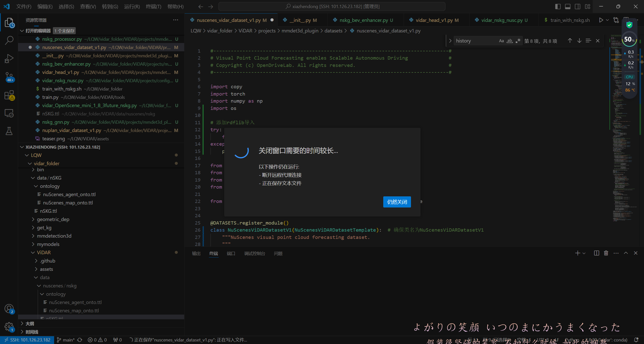644x344 pixels.
Task: Open the Accounts icon in activity bar
Action: pos(9,309)
